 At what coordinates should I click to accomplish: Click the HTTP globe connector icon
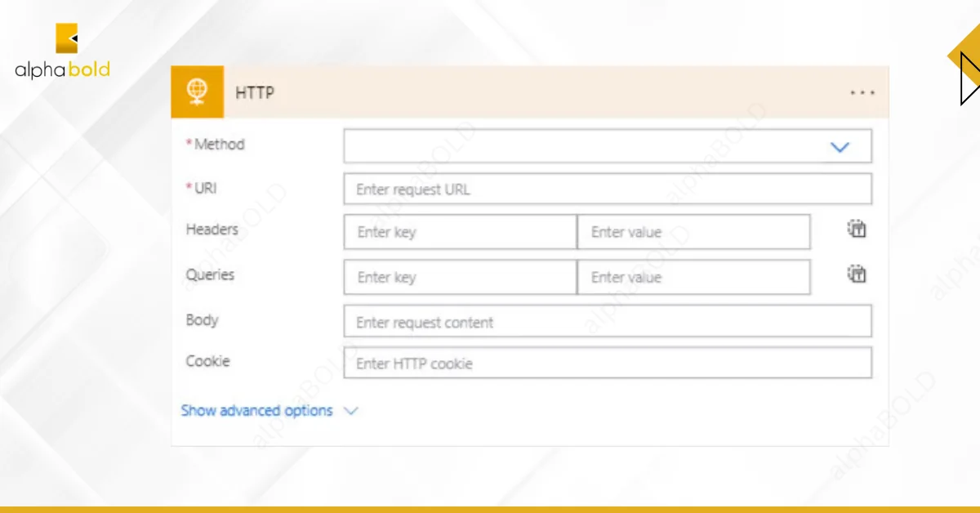coord(197,92)
